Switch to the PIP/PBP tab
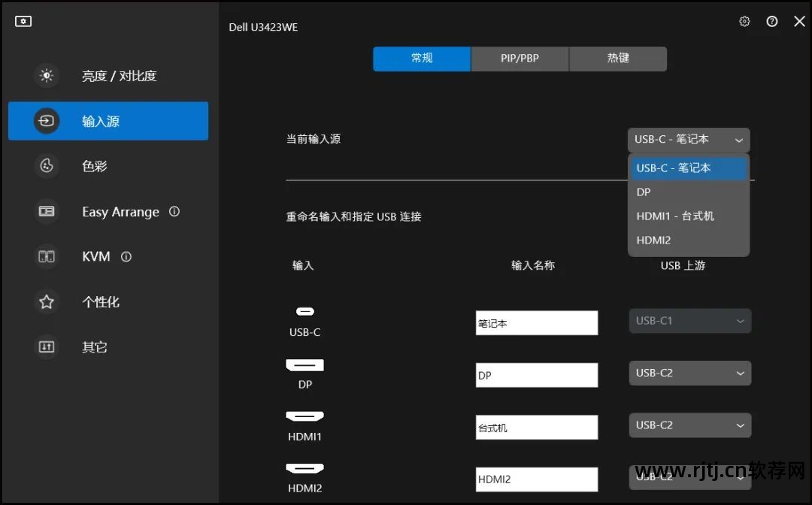The width and height of the screenshot is (812, 505). [520, 59]
